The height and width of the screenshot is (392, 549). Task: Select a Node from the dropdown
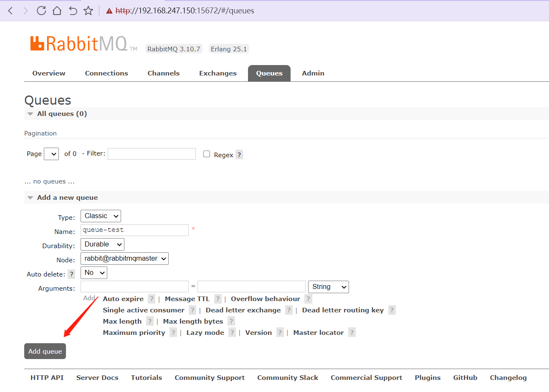tap(124, 259)
